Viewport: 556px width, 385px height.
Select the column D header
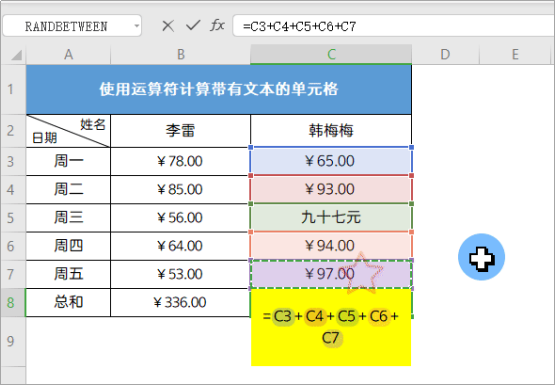point(445,55)
